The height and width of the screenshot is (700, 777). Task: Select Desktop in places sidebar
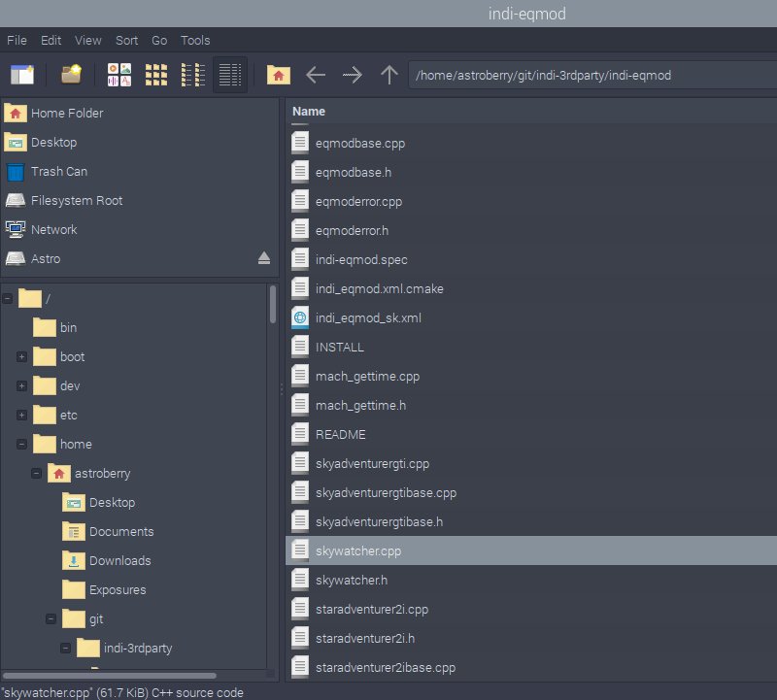click(x=139, y=143)
